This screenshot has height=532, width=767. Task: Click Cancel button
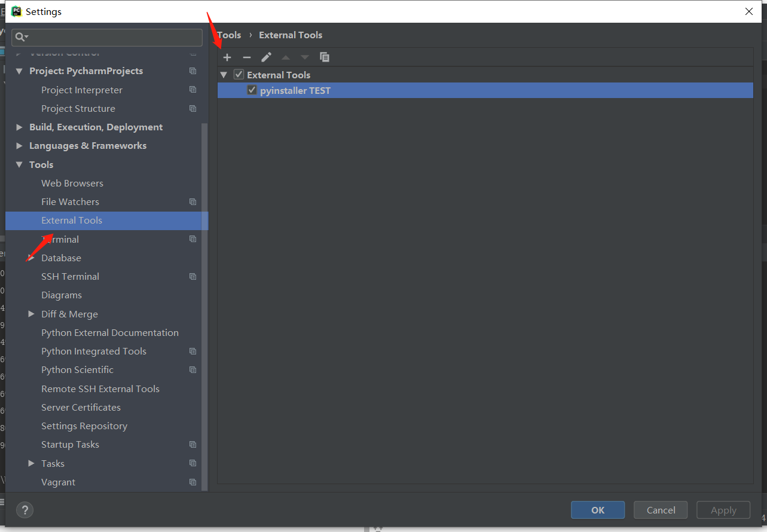[x=661, y=510]
